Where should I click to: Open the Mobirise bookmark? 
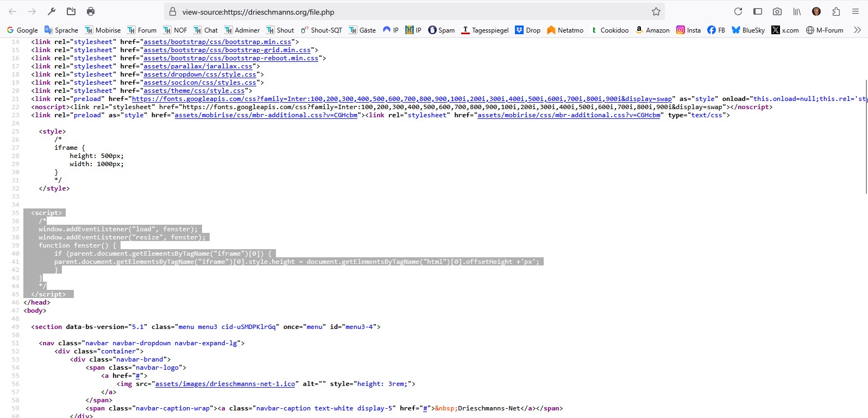[x=103, y=30]
